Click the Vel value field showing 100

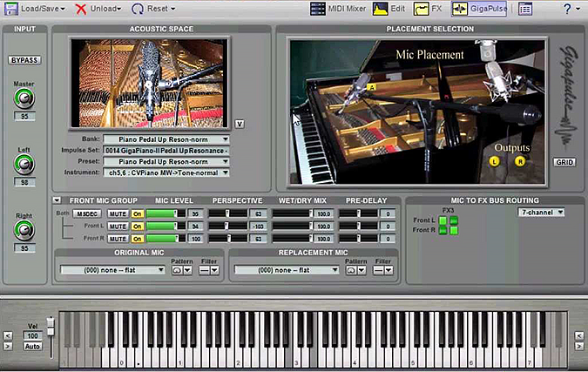[x=32, y=336]
